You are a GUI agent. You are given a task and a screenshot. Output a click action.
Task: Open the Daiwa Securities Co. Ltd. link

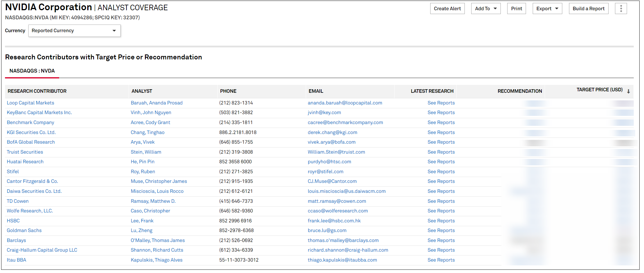click(34, 191)
